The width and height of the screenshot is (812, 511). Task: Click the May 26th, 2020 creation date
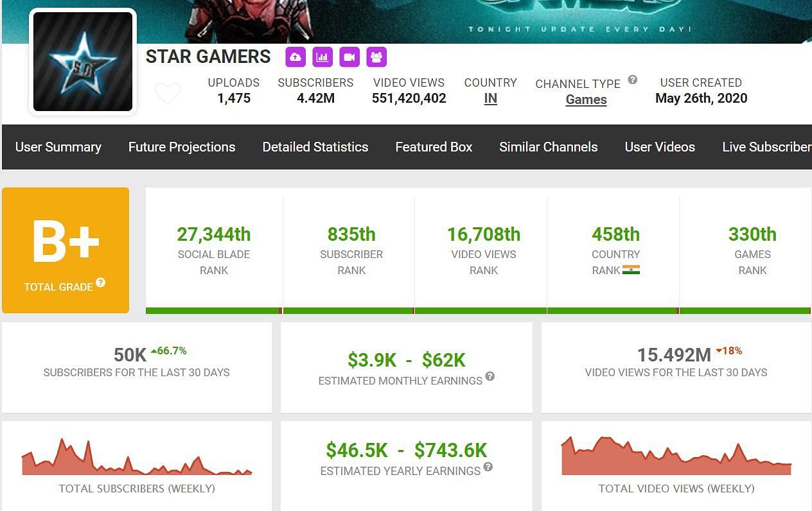pos(702,98)
